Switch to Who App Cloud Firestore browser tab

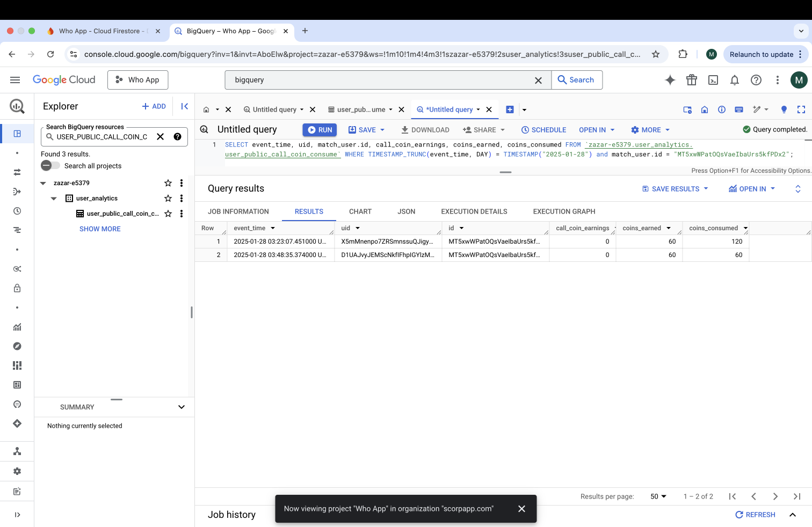coord(102,31)
